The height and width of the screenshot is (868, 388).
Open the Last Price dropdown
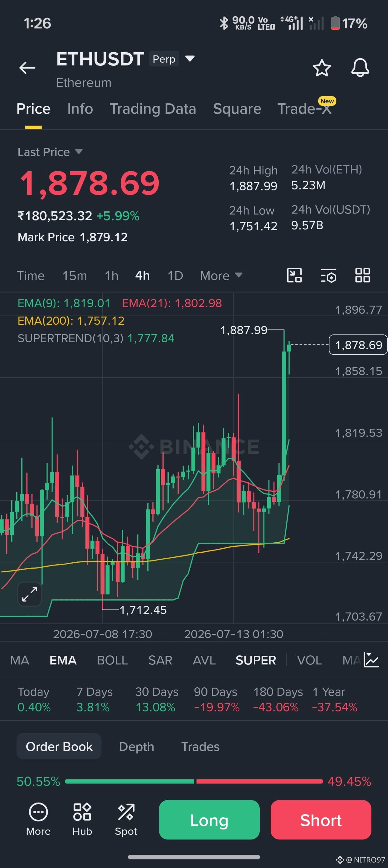coord(50,152)
